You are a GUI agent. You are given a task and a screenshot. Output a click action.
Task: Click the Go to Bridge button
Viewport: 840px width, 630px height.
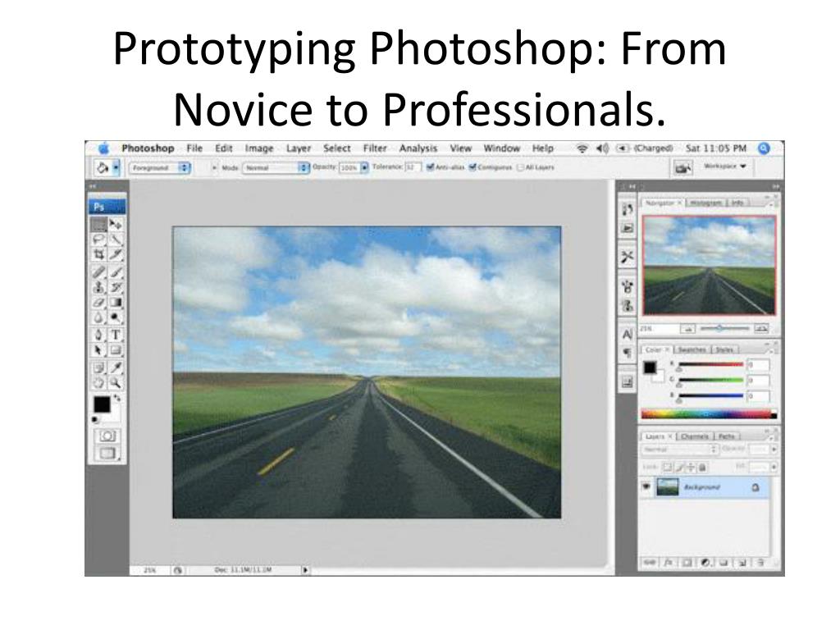point(683,167)
